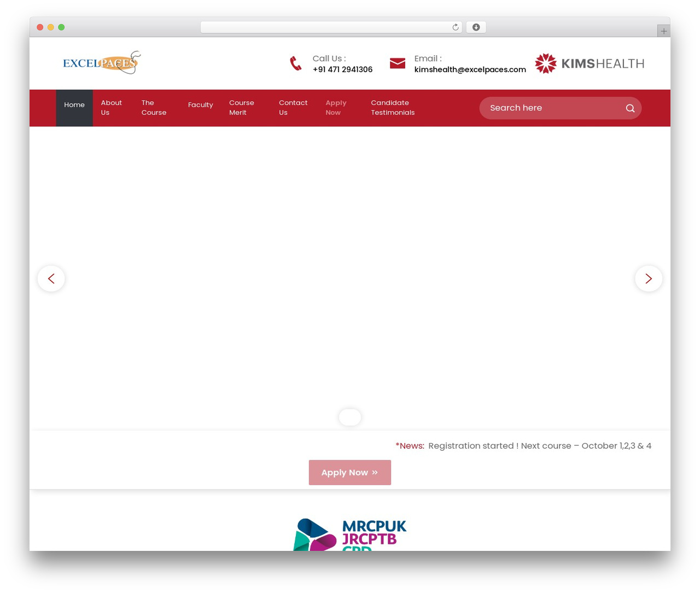Open the About Us page
The image size is (700, 593).
(x=112, y=108)
